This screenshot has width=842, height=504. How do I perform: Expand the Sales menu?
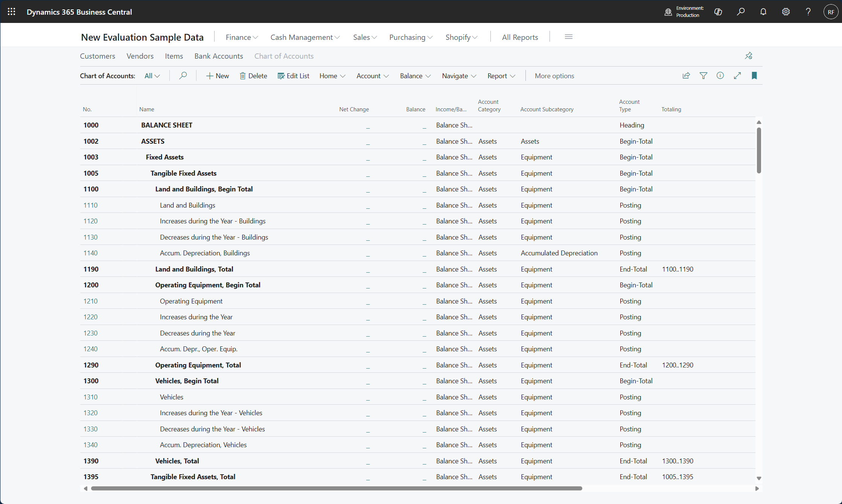365,37
